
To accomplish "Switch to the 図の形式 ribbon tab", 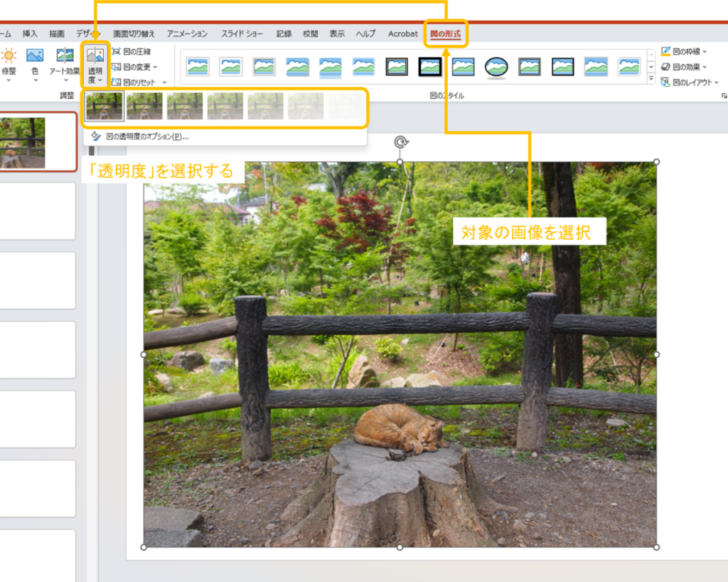I will click(x=446, y=33).
